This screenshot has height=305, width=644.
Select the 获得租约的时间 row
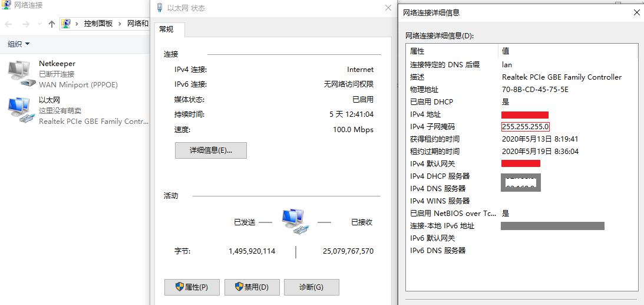click(x=521, y=139)
